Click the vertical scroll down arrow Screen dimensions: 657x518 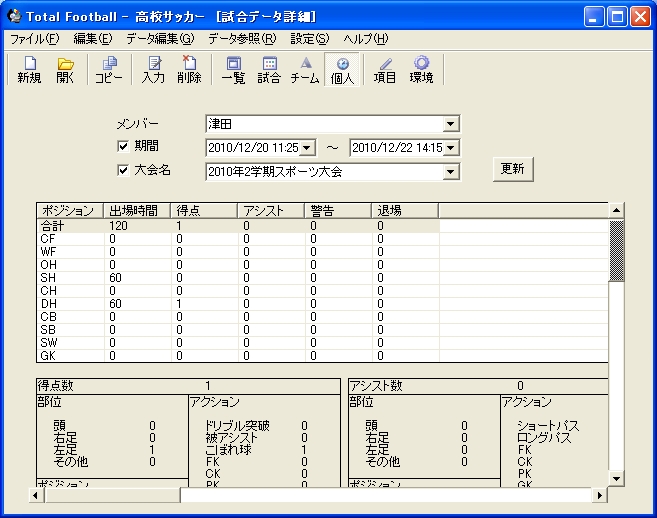tap(616, 479)
